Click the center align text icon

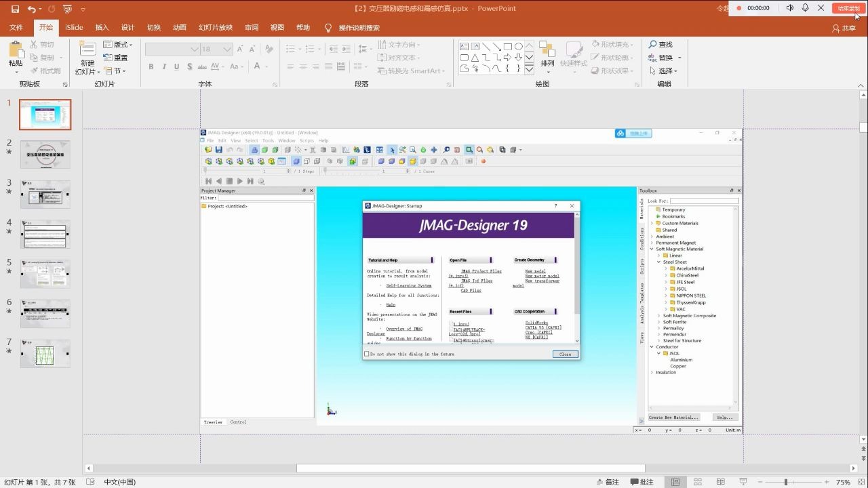pyautogui.click(x=303, y=66)
